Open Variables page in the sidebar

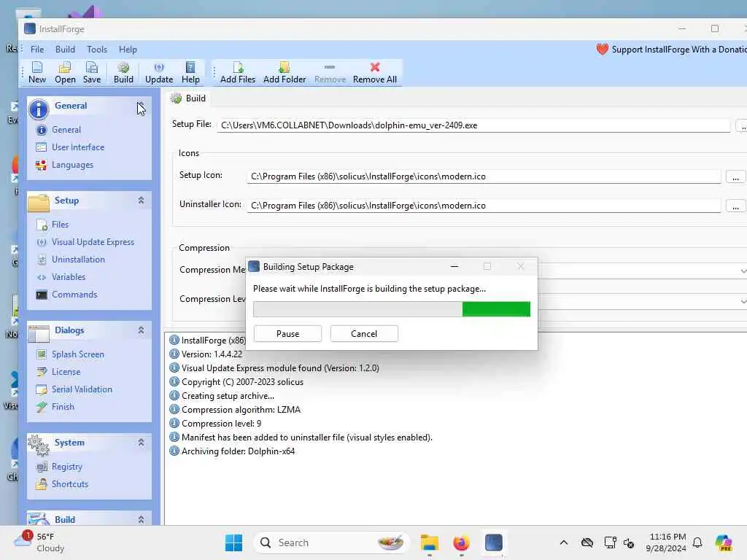coord(68,277)
